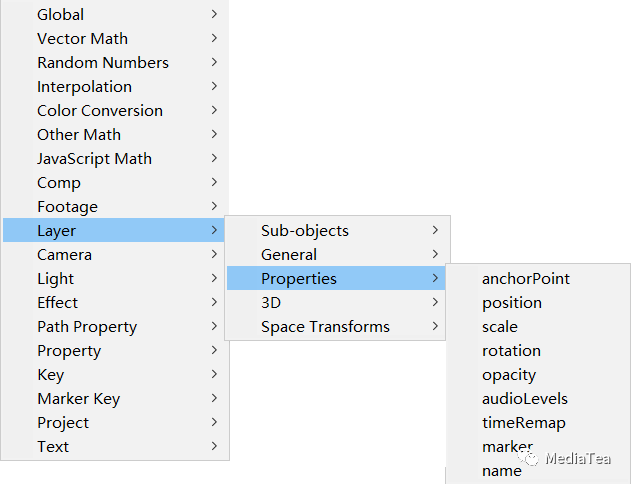
Task: Click the Camera menu item
Action: click(64, 255)
